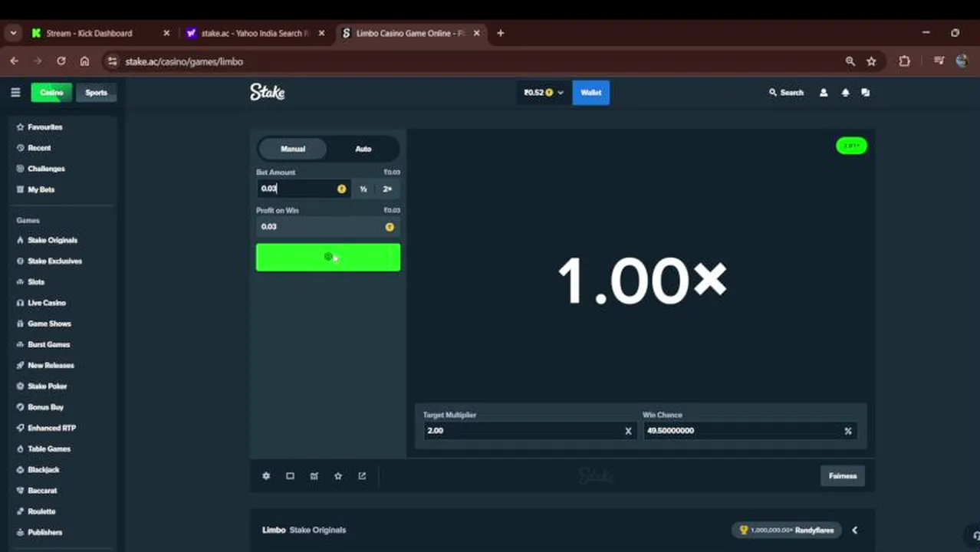
Task: Open the notifications bell
Action: tap(845, 93)
